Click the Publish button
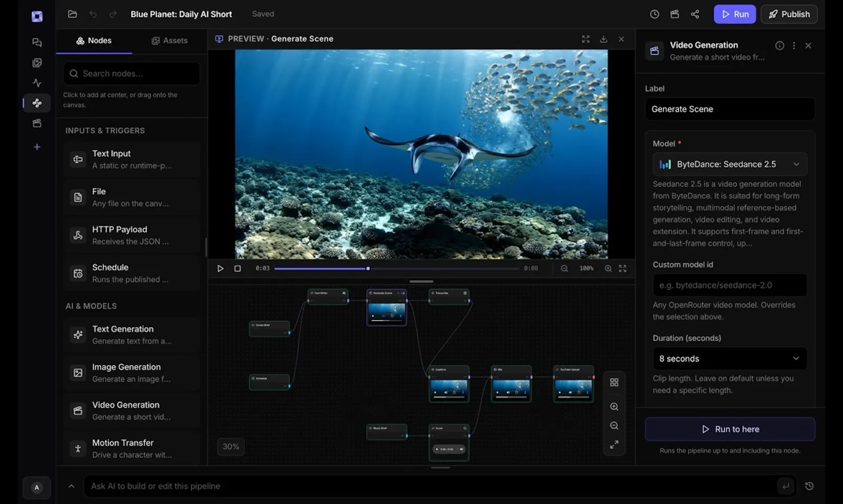 (789, 14)
